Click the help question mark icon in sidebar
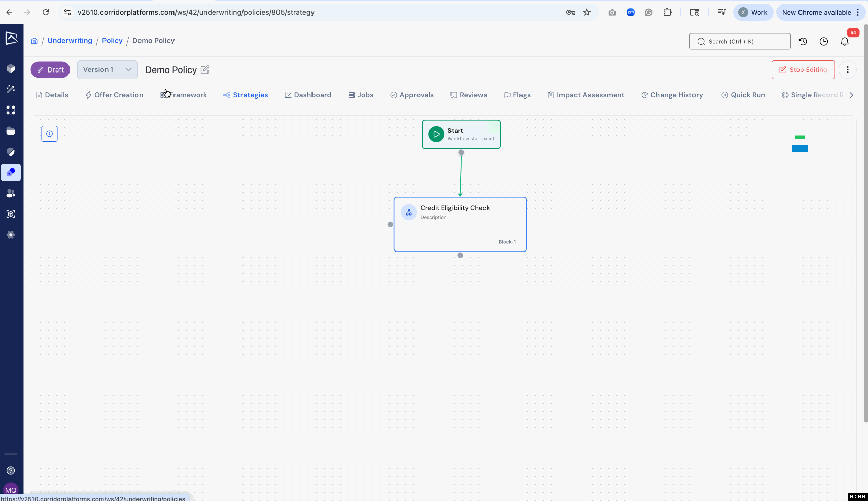Viewport: 868px width, 501px height. (x=11, y=470)
